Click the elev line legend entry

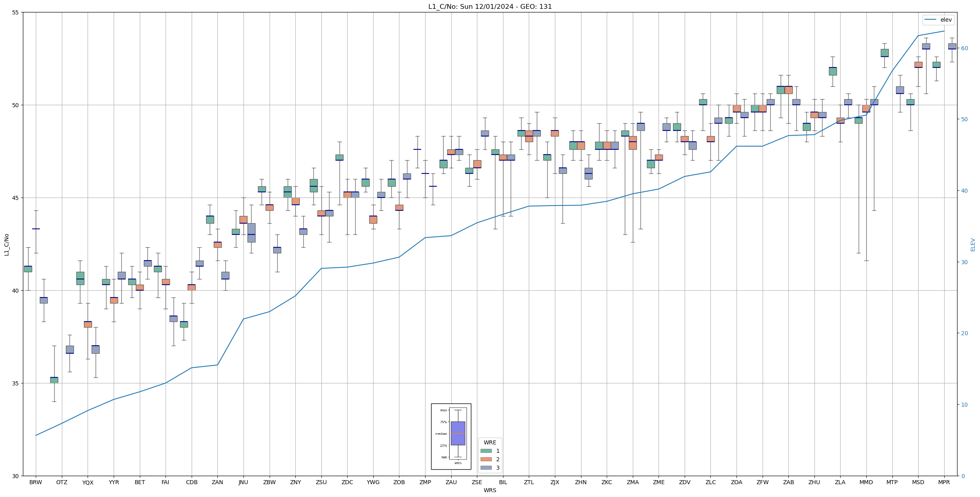point(938,20)
